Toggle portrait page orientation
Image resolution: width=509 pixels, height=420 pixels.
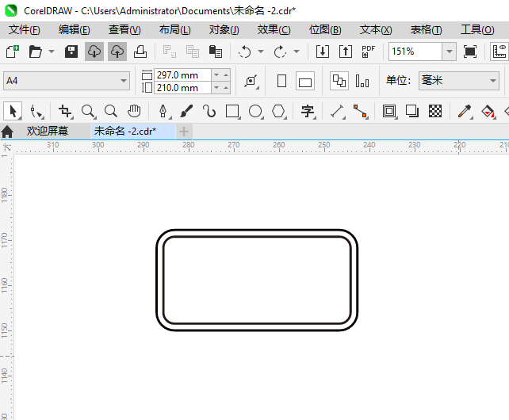click(281, 81)
